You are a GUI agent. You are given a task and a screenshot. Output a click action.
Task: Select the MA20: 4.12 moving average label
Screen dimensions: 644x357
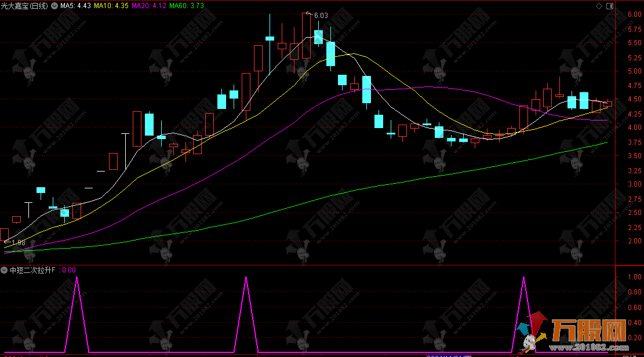coord(148,6)
